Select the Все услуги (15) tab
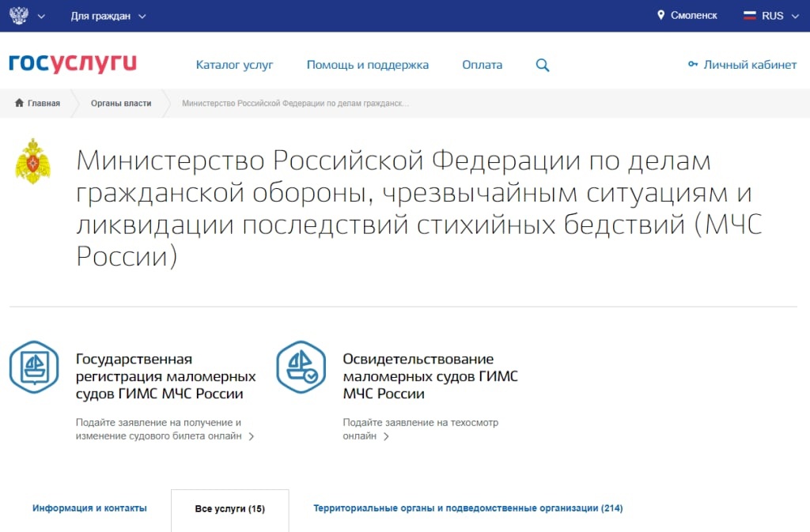The height and width of the screenshot is (532, 810). pos(229,509)
